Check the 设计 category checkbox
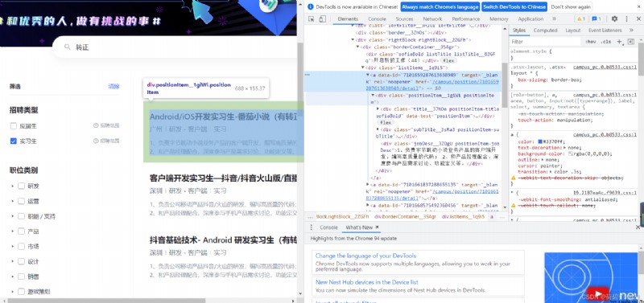Image resolution: width=644 pixels, height=303 pixels. 21,261
